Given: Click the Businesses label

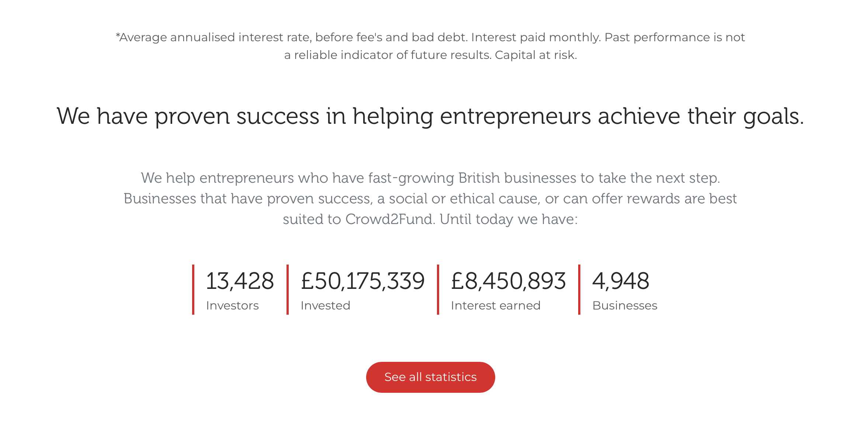Looking at the screenshot, I should (625, 305).
